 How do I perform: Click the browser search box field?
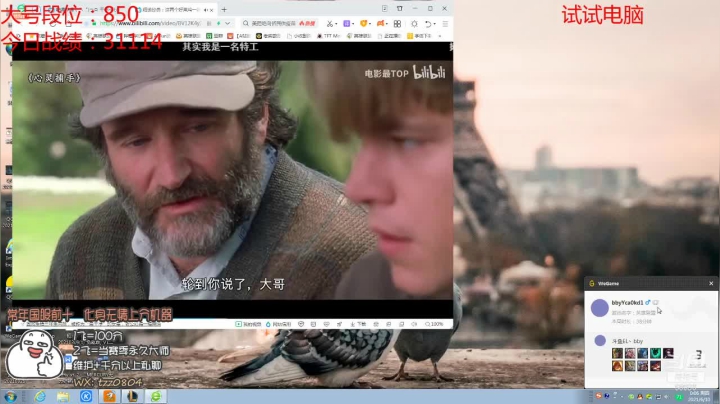279,23
